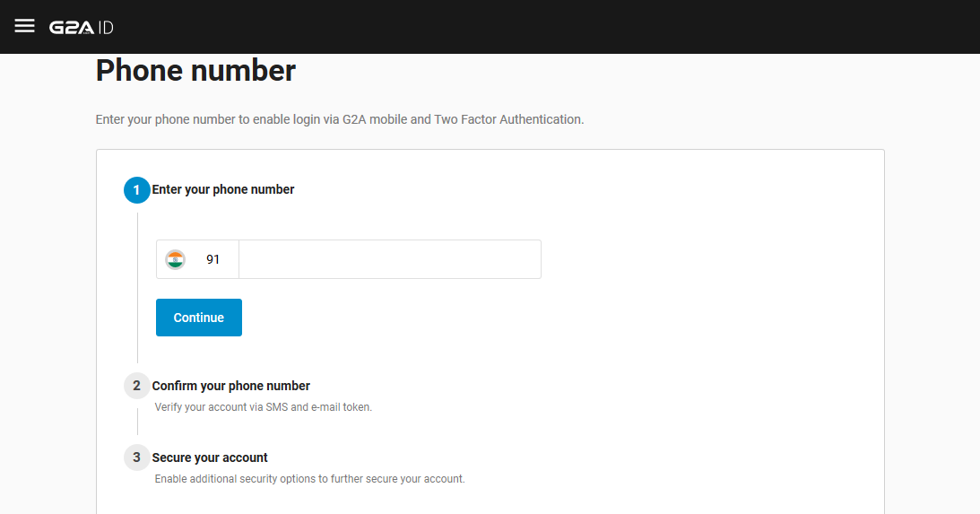Click the G2A ID logo
Image resolution: width=980 pixels, height=514 pixels.
coord(82,28)
